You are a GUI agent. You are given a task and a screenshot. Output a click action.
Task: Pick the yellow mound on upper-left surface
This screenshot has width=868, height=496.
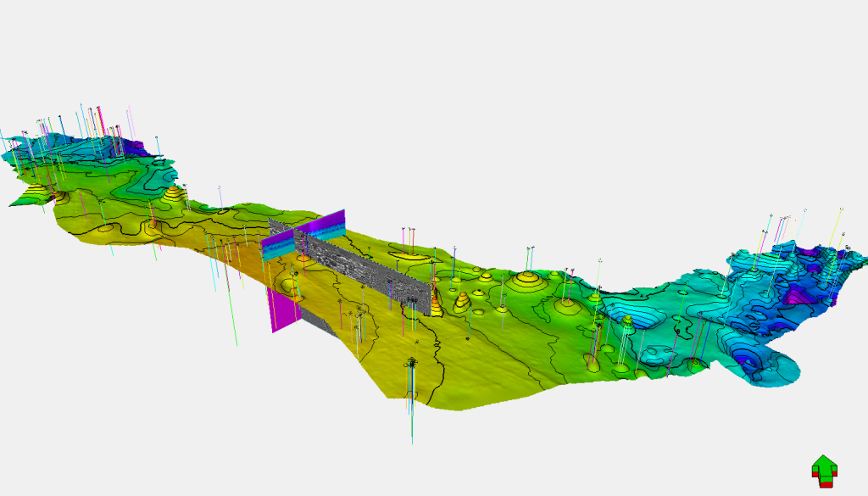pos(174,194)
